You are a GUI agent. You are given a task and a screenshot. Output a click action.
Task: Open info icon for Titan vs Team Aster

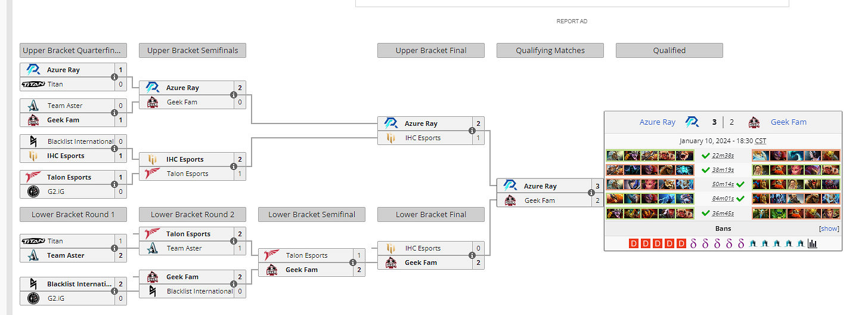tap(114, 248)
